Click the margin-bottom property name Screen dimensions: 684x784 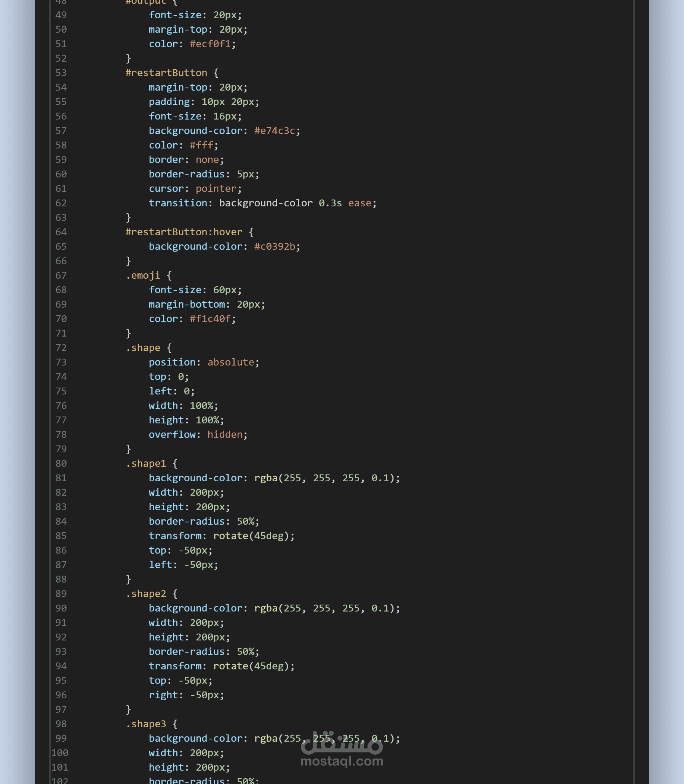[x=187, y=305]
